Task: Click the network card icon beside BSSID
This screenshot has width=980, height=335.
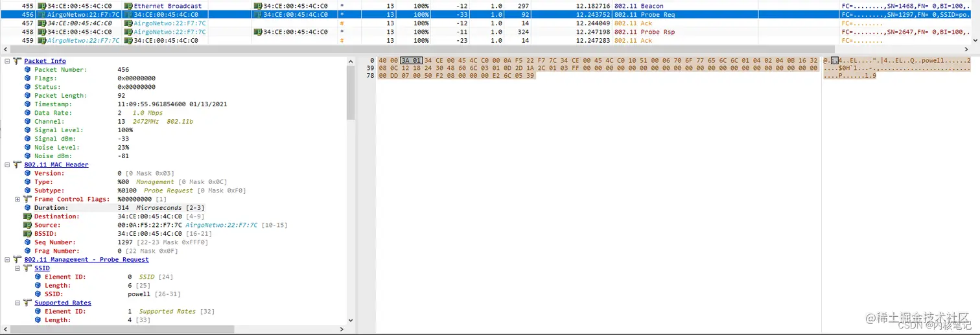Action: point(28,234)
